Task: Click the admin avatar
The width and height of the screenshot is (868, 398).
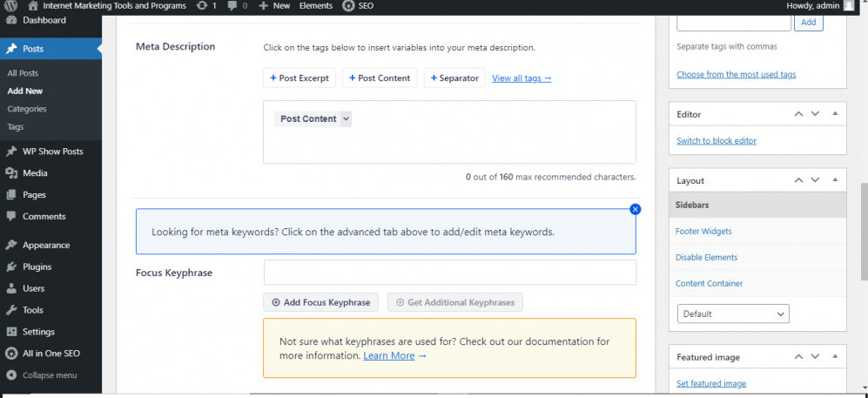Action: click(849, 6)
